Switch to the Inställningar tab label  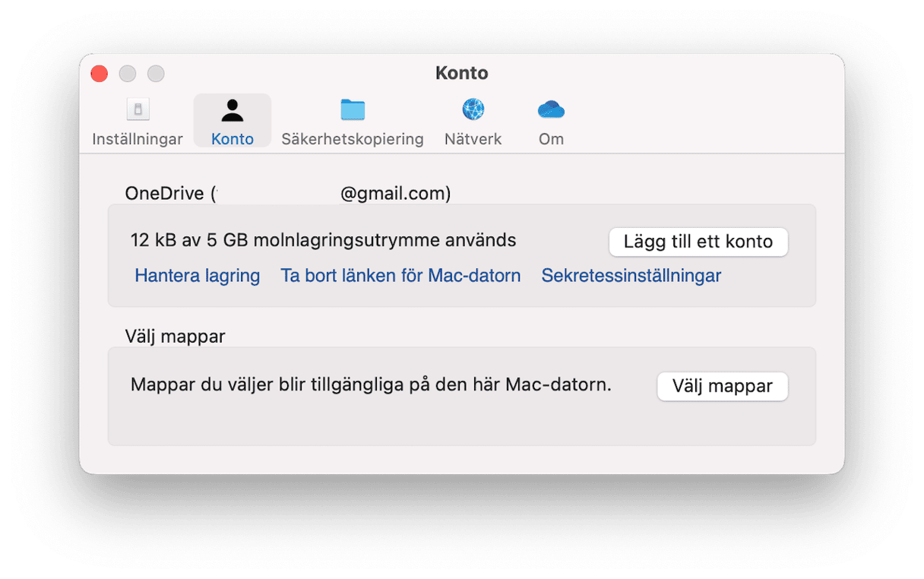(x=138, y=139)
